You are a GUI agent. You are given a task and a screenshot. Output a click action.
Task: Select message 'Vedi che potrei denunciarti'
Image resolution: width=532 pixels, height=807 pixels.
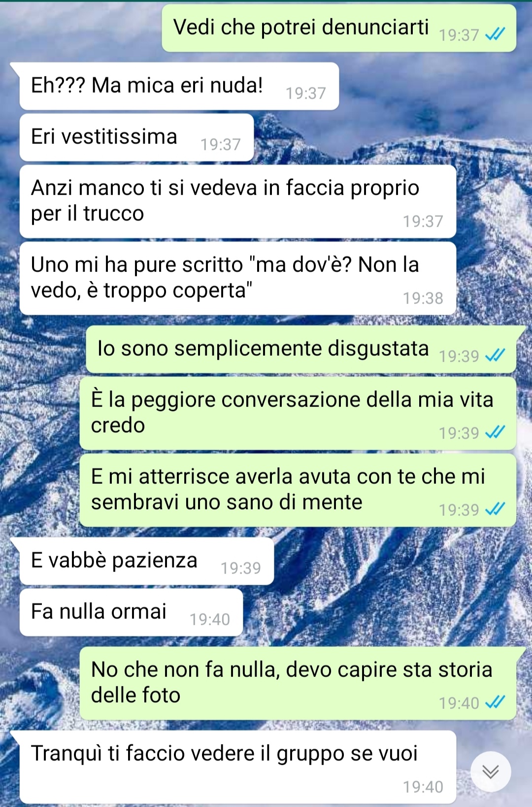pyautogui.click(x=339, y=28)
